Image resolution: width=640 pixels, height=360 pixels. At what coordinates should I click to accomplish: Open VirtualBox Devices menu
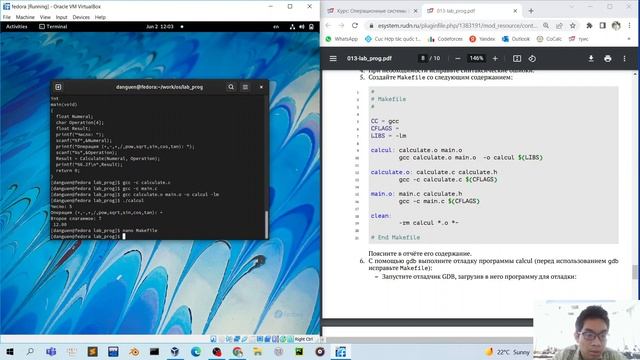(81, 17)
